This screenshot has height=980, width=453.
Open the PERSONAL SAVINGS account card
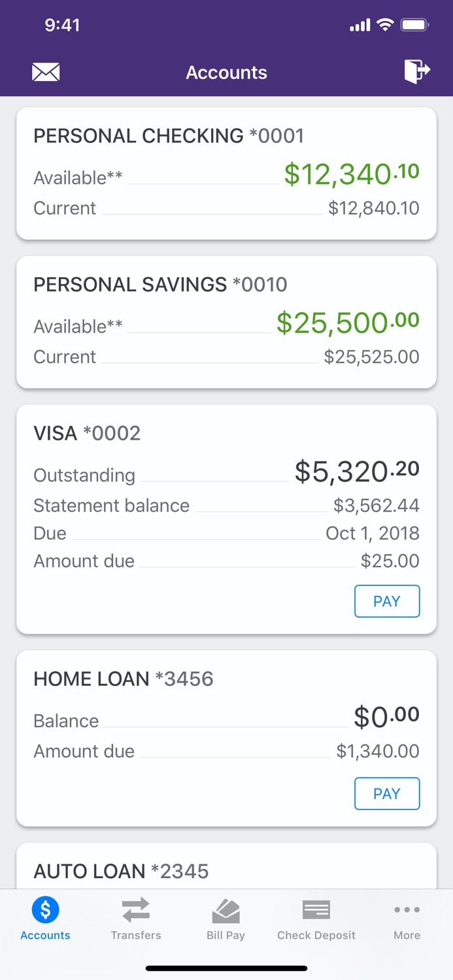pyautogui.click(x=226, y=321)
